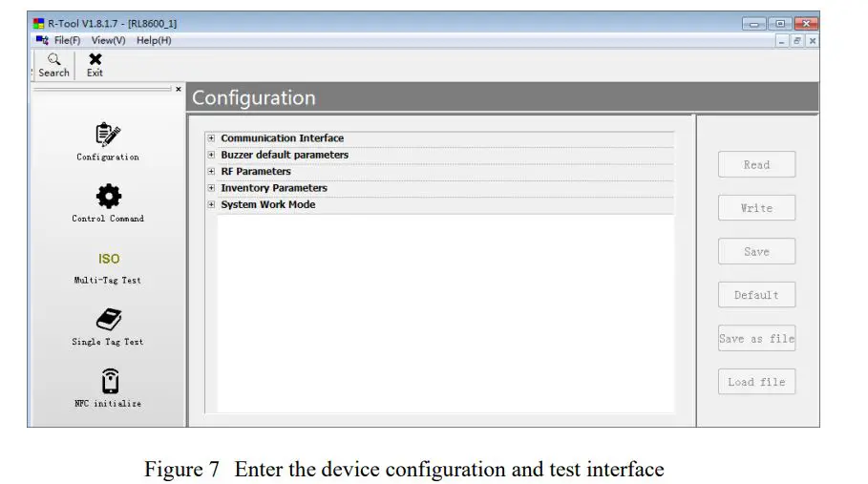This screenshot has height=484, width=868.
Task: Click the Load file button
Action: (756, 382)
